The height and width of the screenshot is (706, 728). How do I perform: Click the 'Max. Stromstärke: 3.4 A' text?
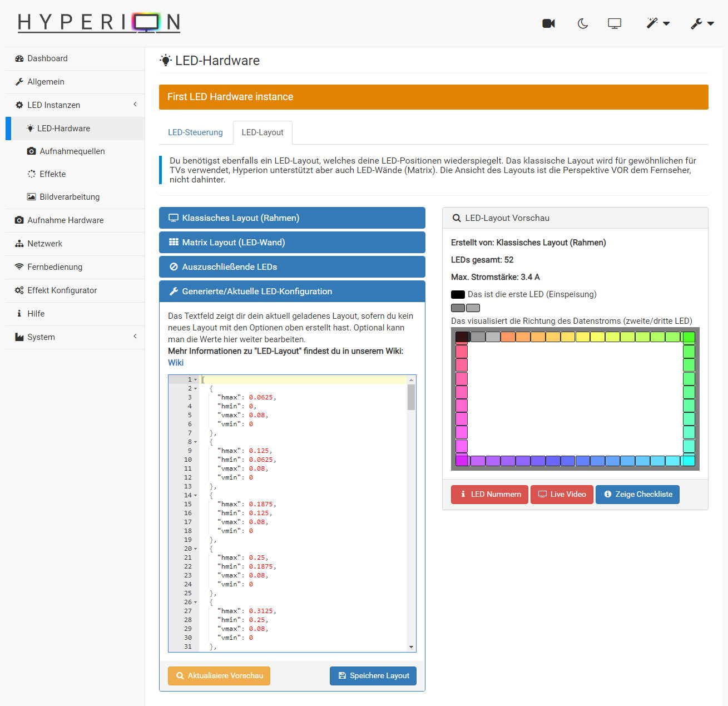496,277
